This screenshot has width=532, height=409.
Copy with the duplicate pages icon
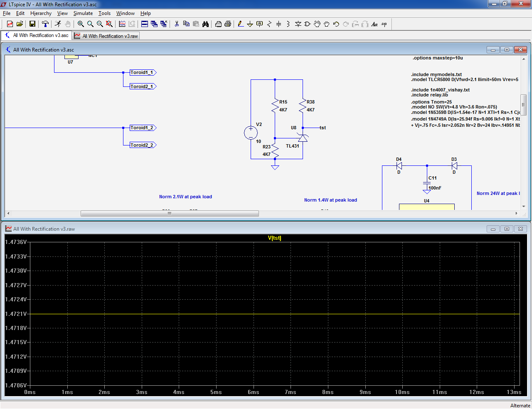186,24
